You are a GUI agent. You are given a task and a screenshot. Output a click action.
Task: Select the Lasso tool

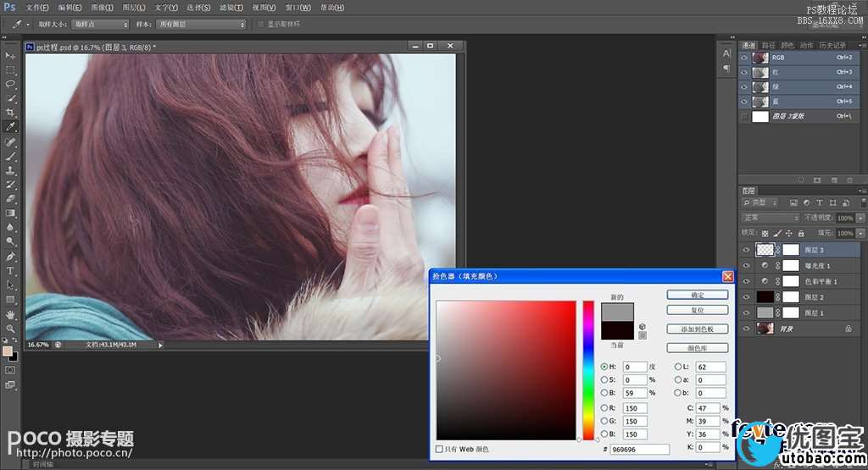click(x=10, y=84)
